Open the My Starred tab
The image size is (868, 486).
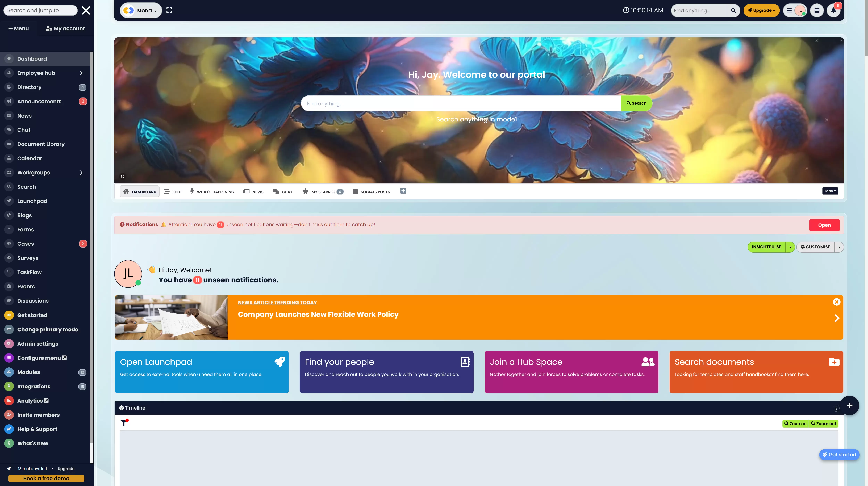click(x=323, y=192)
